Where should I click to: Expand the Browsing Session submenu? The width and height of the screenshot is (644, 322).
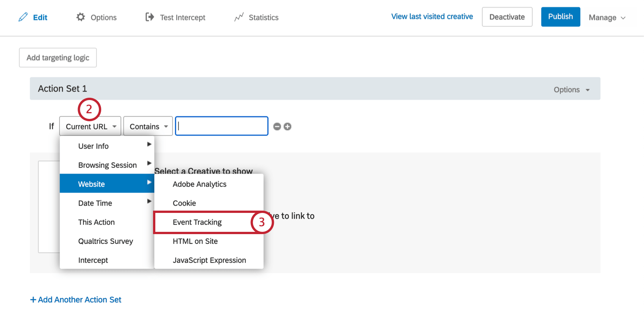coord(108,165)
